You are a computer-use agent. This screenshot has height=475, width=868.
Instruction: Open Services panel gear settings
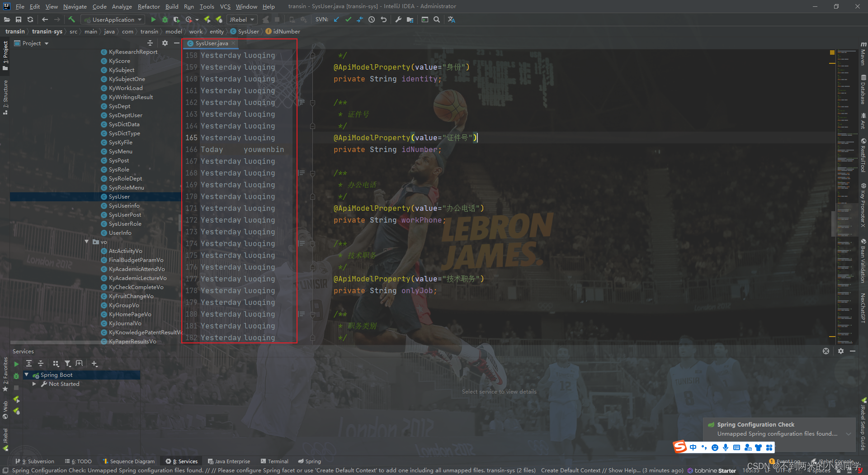point(841,351)
